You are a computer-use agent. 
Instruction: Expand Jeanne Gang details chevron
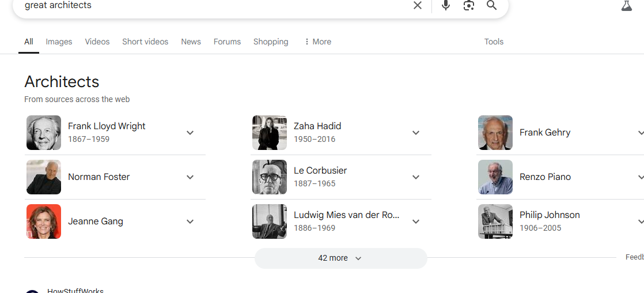tap(190, 221)
